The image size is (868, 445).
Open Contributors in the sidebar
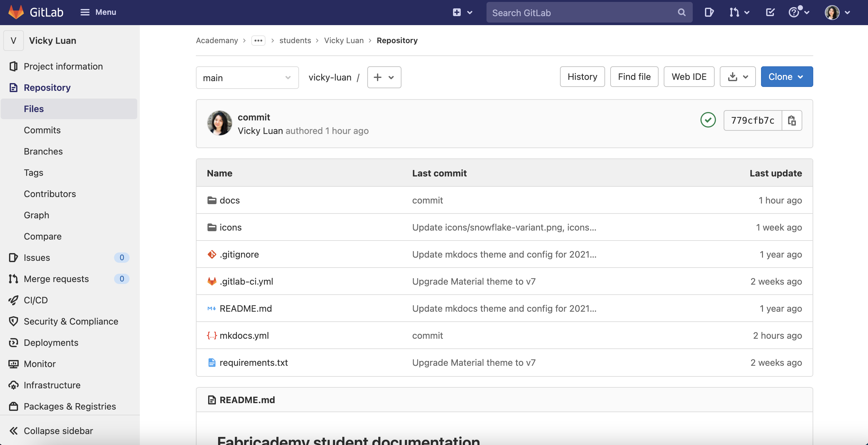50,194
